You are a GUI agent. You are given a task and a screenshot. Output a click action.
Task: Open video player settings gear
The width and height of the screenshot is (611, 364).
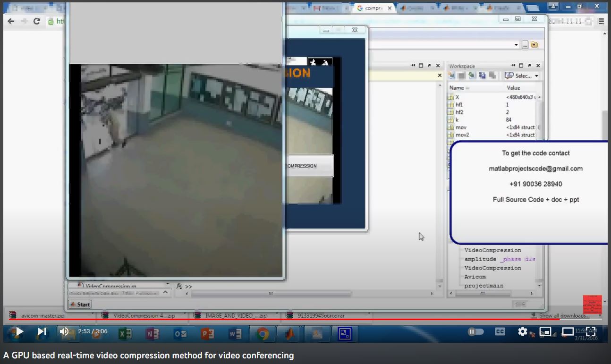pos(523,332)
